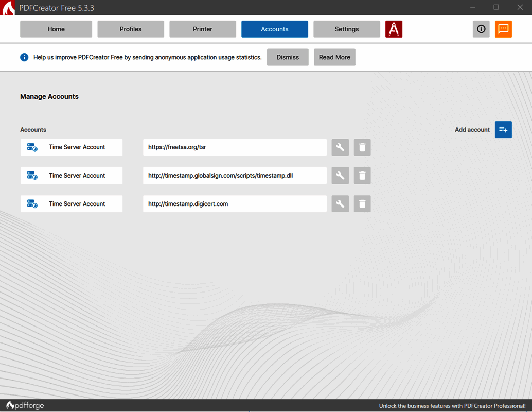Click Time Server Account label in the globalsign row

click(x=77, y=175)
